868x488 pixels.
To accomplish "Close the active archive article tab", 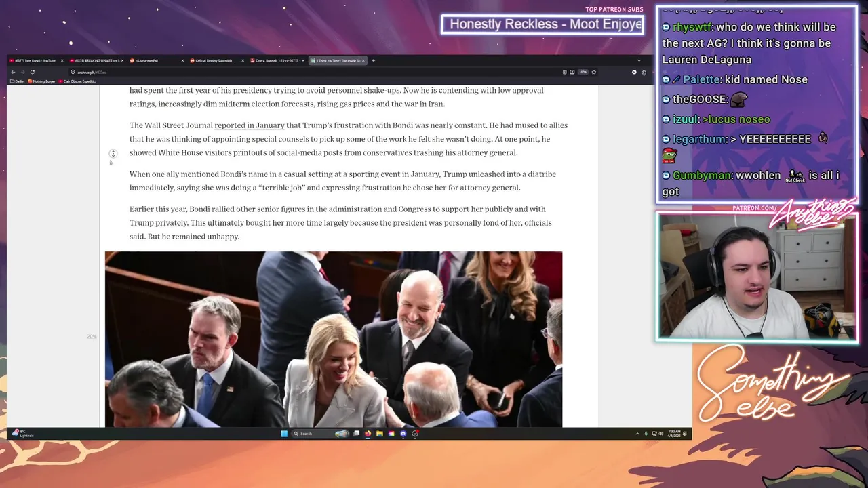I will pyautogui.click(x=363, y=60).
